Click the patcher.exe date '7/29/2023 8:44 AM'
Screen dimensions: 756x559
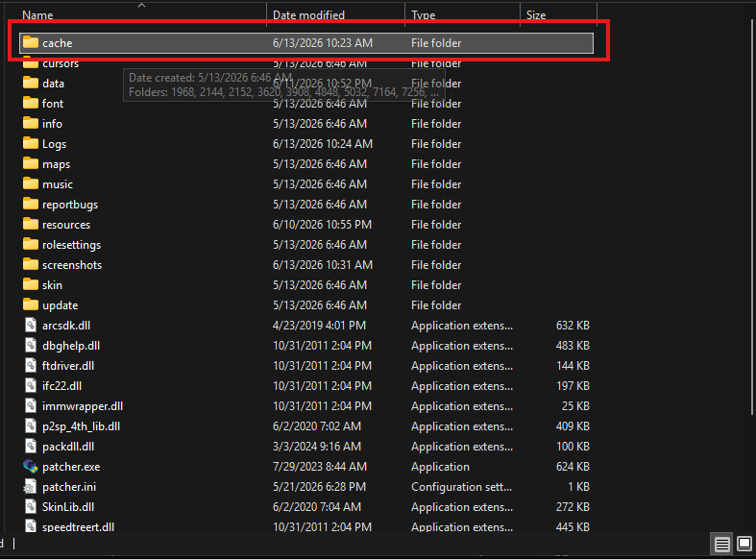tap(320, 467)
